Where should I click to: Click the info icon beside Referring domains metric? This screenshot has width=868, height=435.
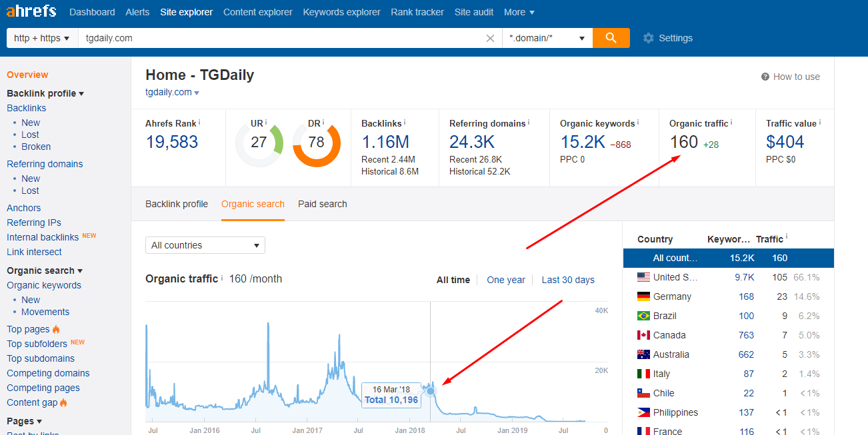(529, 123)
